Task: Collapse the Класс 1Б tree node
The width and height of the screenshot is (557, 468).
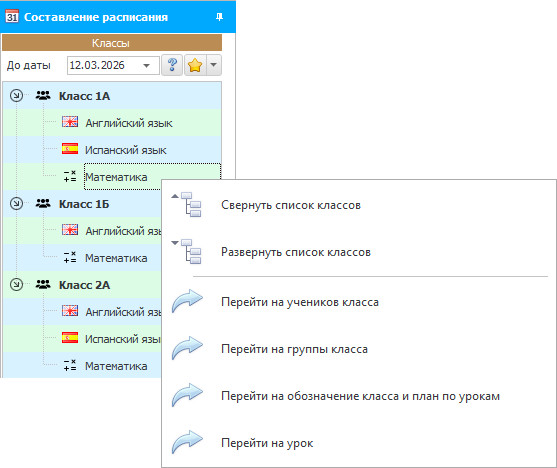Action: pyautogui.click(x=16, y=204)
